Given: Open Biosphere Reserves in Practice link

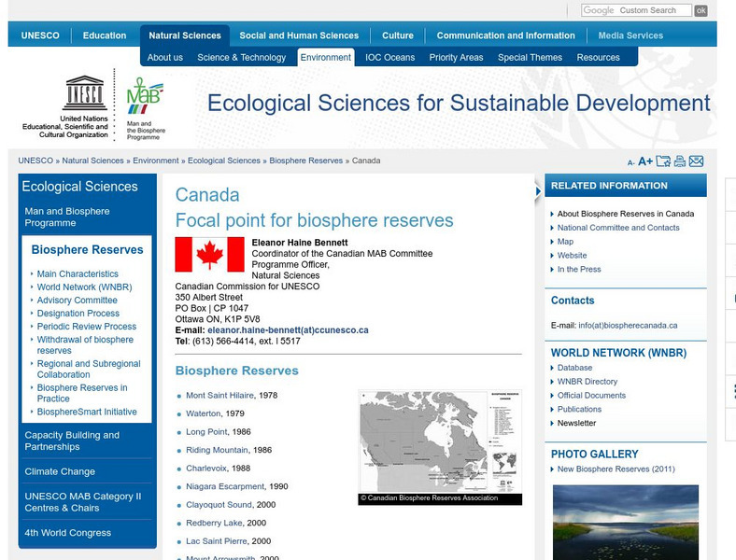Looking at the screenshot, I should point(82,393).
